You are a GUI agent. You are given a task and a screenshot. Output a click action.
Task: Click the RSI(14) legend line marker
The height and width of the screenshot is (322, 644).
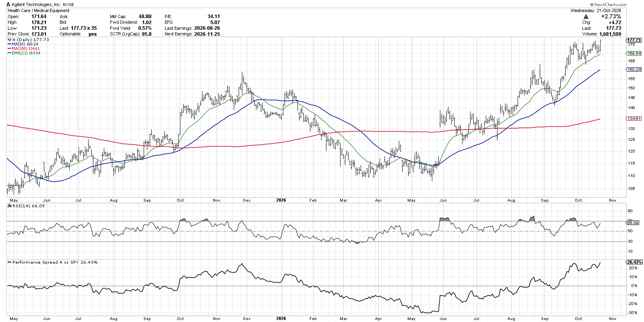tap(10, 206)
